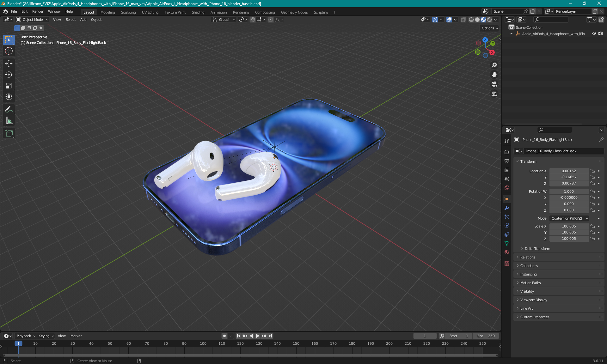
Task: Select the Add Cube tool
Action: pyautogui.click(x=9, y=133)
